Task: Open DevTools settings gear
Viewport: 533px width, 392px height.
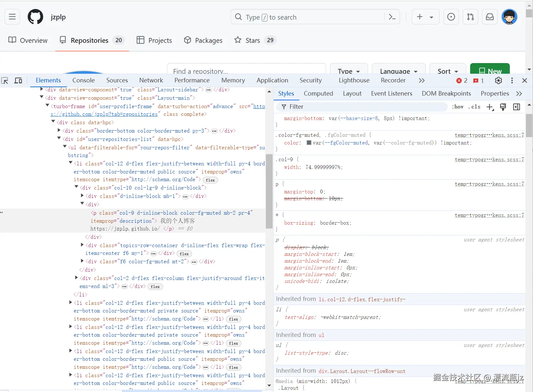Action: [498, 80]
